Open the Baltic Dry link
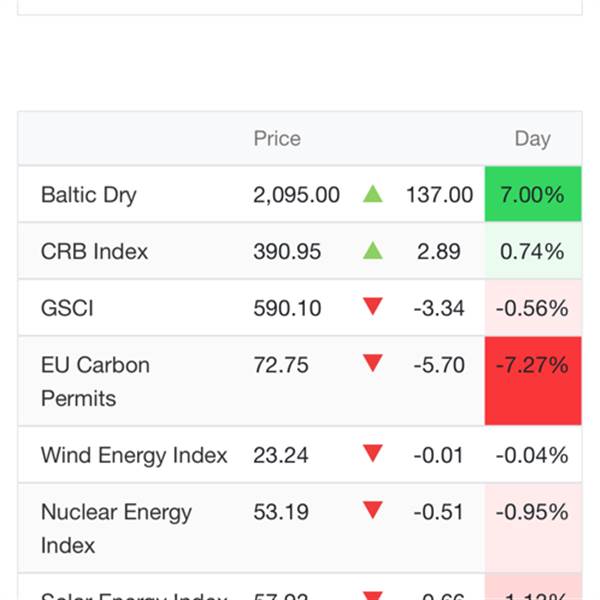 (88, 195)
